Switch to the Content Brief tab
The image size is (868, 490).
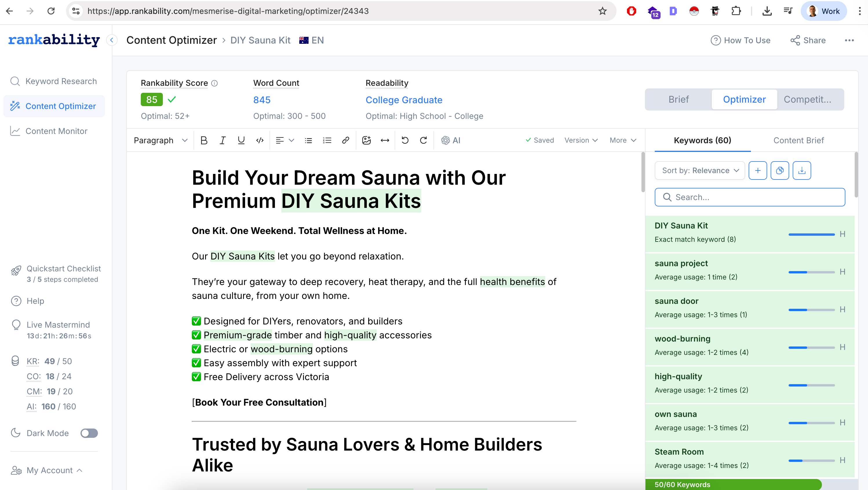(798, 140)
